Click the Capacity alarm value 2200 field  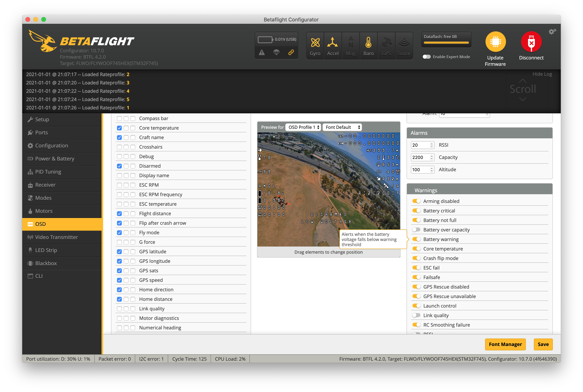[x=422, y=157]
